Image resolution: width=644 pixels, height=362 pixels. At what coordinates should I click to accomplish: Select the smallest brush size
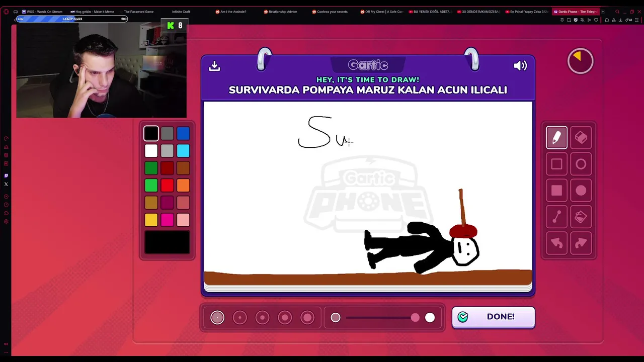tap(217, 317)
